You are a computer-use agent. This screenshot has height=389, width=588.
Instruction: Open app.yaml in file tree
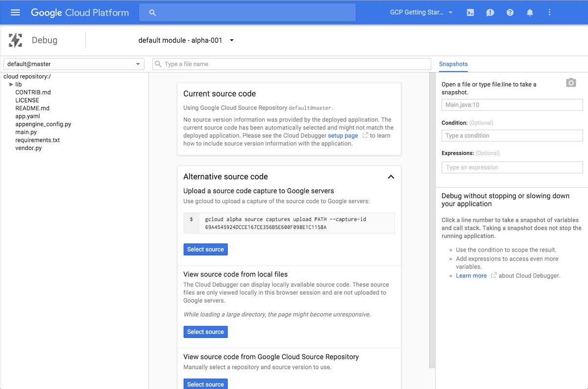coord(27,116)
